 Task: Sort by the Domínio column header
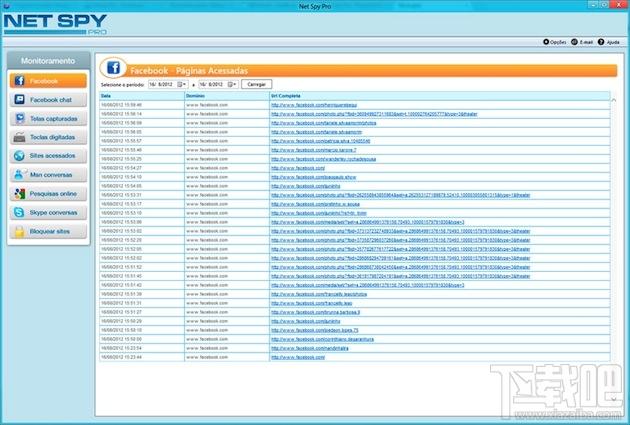click(227, 96)
